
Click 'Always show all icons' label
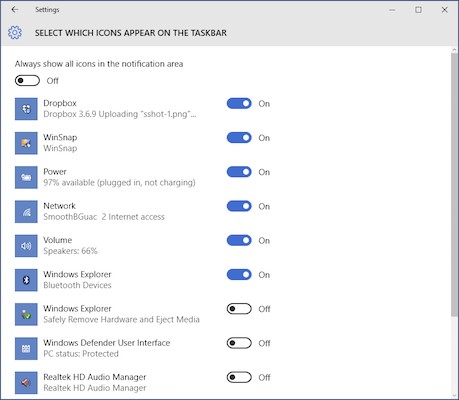point(99,64)
